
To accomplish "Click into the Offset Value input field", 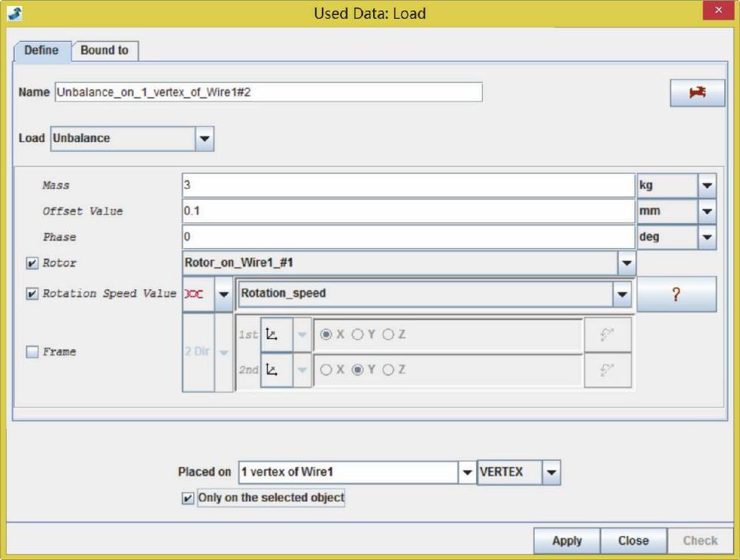I will click(408, 211).
